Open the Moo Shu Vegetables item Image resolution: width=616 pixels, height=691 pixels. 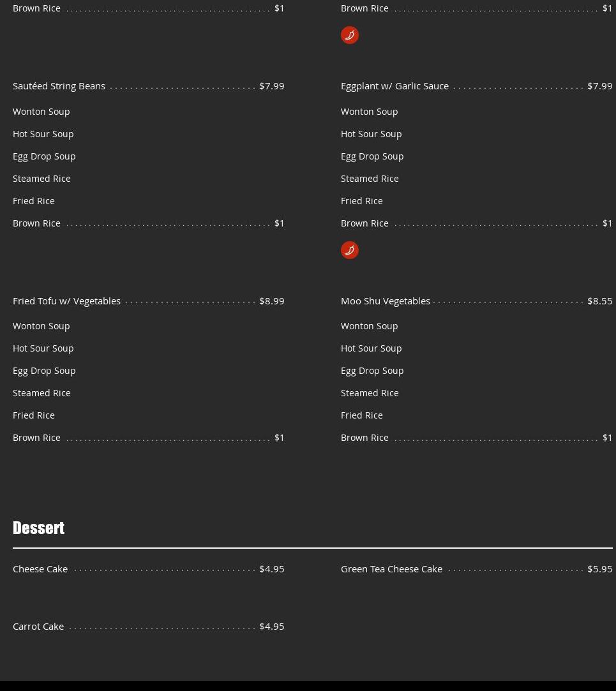385,301
